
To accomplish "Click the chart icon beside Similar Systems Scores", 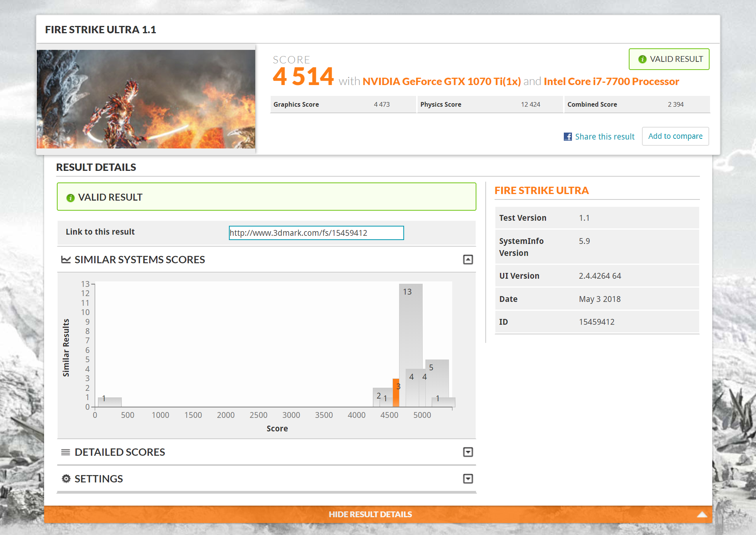I will [x=66, y=259].
